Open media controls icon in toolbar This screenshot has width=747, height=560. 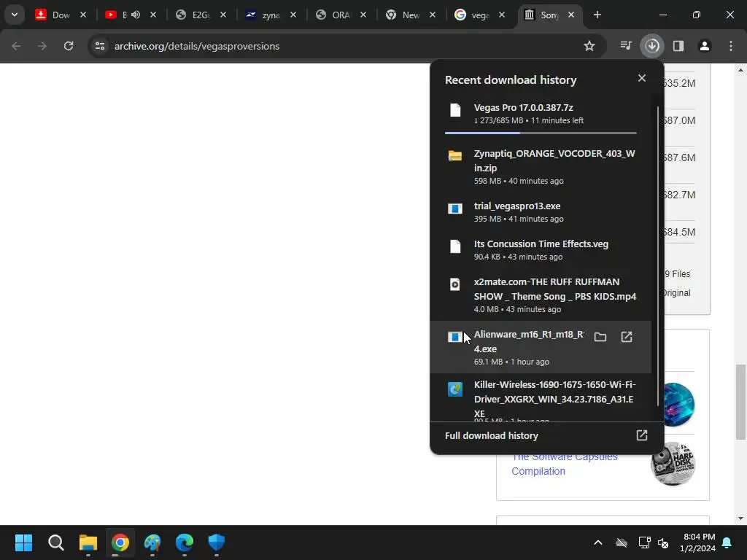(626, 46)
